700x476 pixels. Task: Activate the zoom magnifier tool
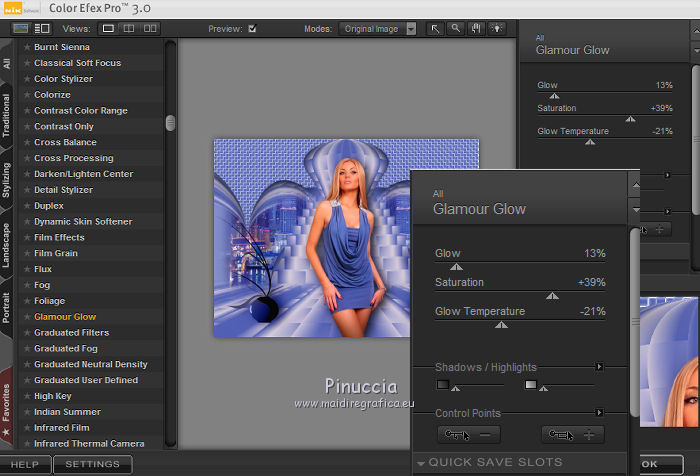(x=456, y=29)
